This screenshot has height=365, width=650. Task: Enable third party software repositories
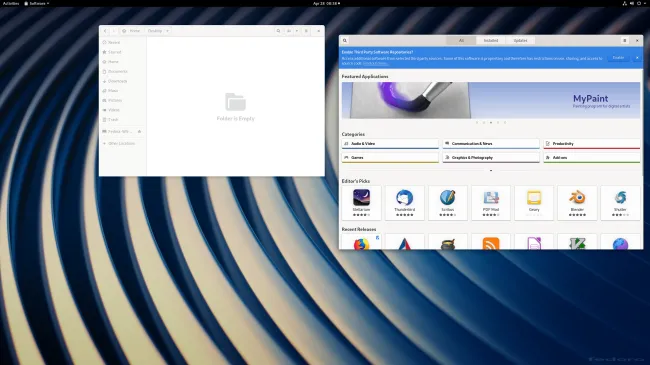[618, 58]
